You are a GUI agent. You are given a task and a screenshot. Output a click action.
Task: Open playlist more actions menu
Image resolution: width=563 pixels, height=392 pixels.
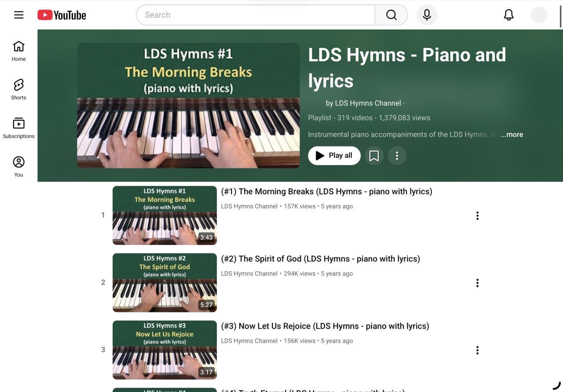pos(397,156)
